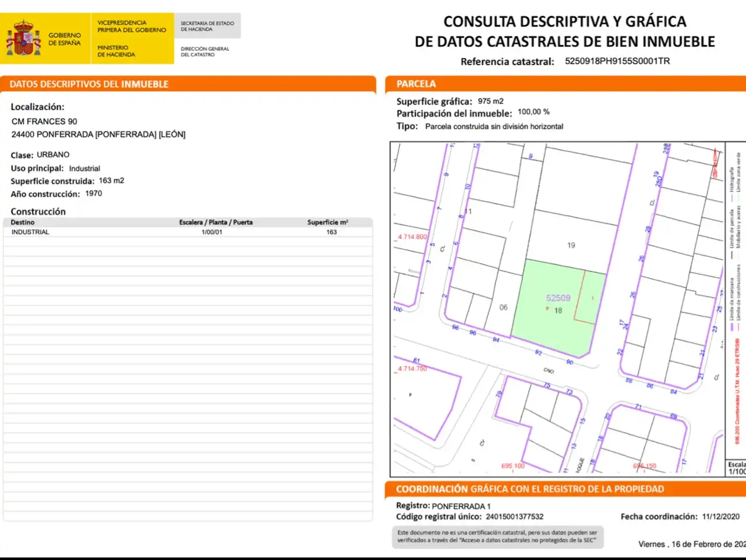Select the "975 m2" graphic surface value
This screenshot has width=746, height=560.
coord(491,101)
